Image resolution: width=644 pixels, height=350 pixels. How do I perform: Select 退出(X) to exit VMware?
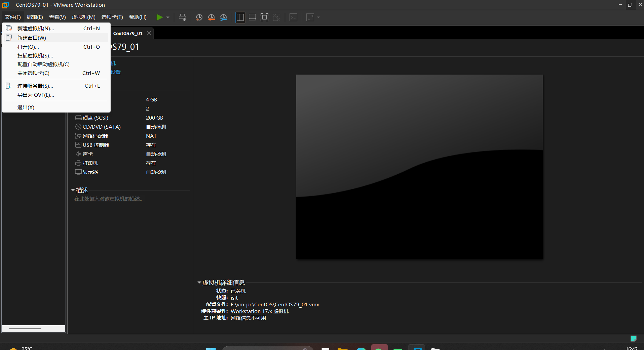56,107
